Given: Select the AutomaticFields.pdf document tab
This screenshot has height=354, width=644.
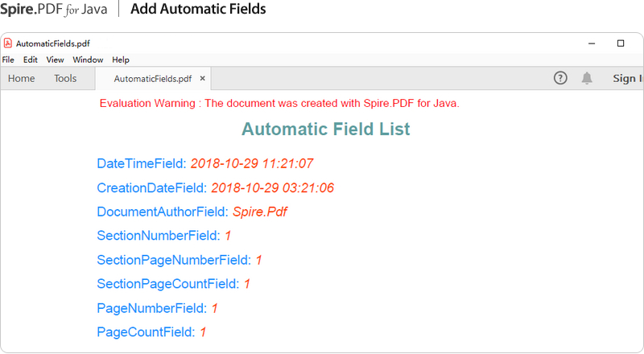Looking at the screenshot, I should coord(152,79).
